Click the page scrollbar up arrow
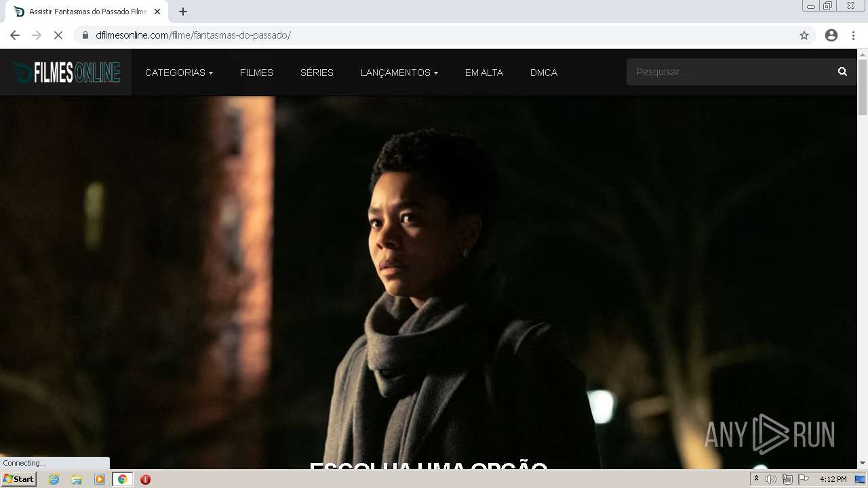The image size is (868, 488). [x=863, y=54]
